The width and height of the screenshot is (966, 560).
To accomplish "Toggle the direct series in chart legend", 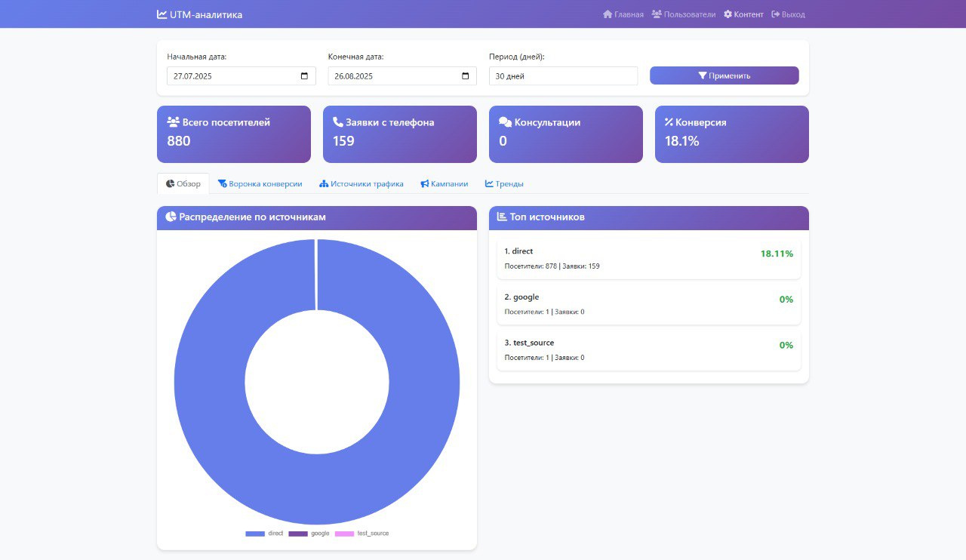I will coord(264,534).
